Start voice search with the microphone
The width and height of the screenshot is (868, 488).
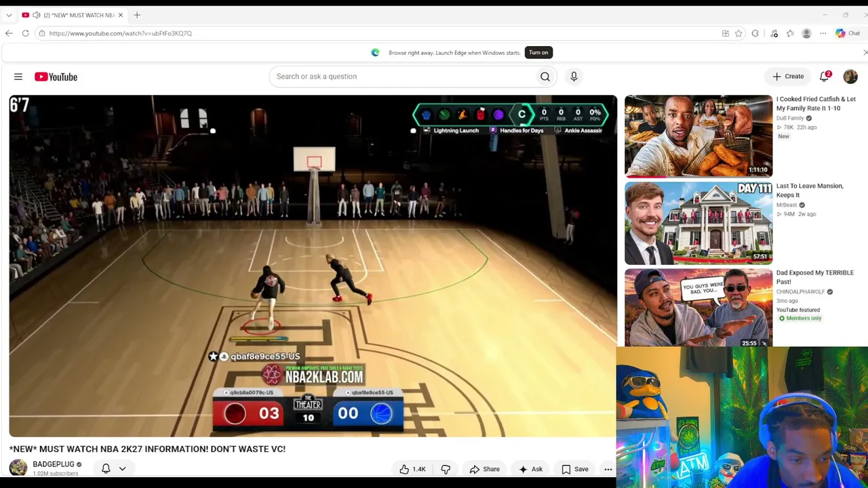click(x=574, y=77)
